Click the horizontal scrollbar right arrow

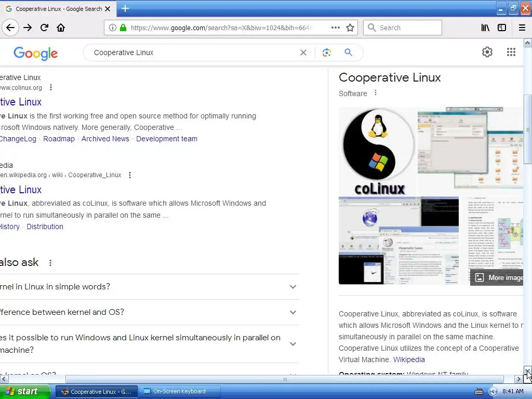click(518, 379)
